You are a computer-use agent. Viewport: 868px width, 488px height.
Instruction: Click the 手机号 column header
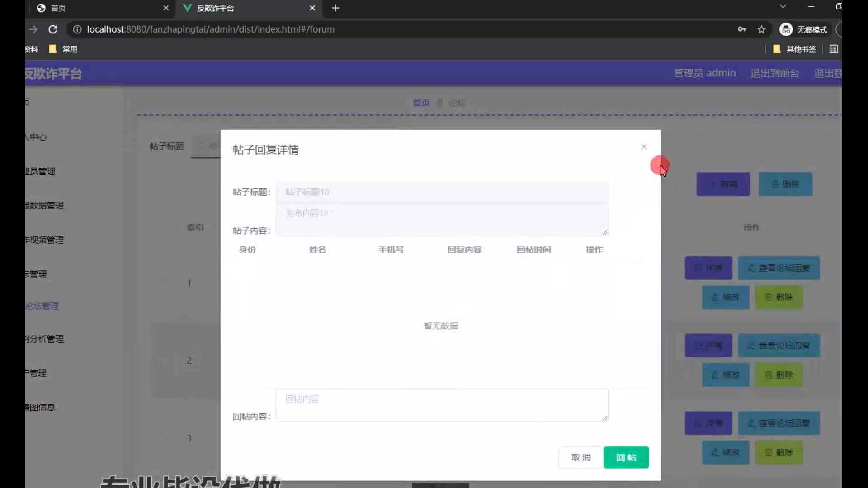[x=391, y=249]
